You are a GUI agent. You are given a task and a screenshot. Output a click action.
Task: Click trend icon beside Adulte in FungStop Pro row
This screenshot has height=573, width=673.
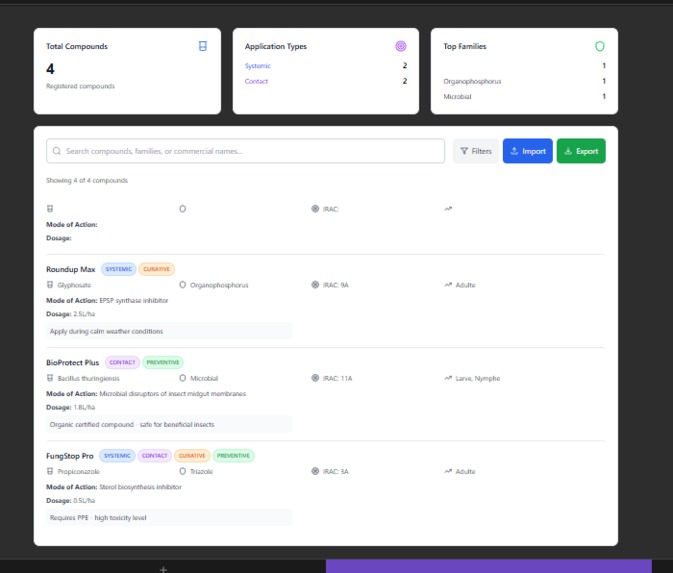448,471
